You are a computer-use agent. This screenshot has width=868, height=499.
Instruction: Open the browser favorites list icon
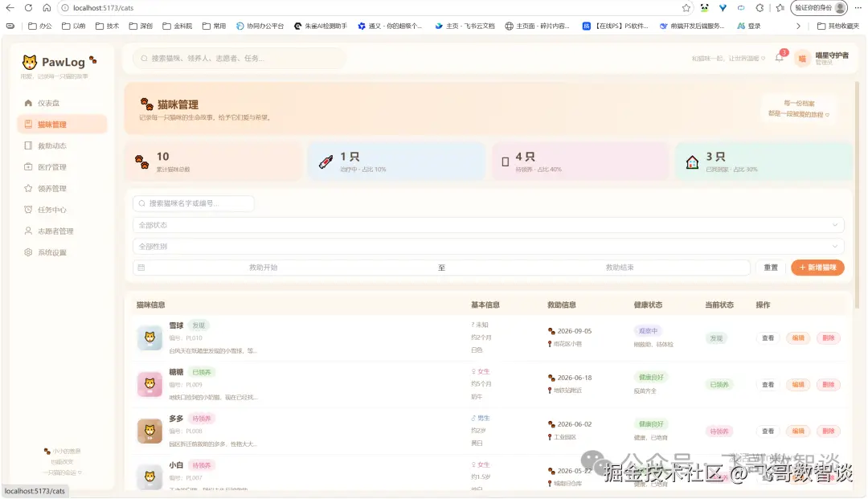point(780,8)
